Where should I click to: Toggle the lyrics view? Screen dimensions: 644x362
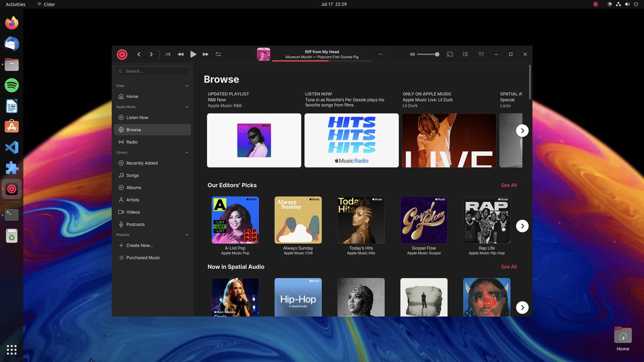point(481,54)
